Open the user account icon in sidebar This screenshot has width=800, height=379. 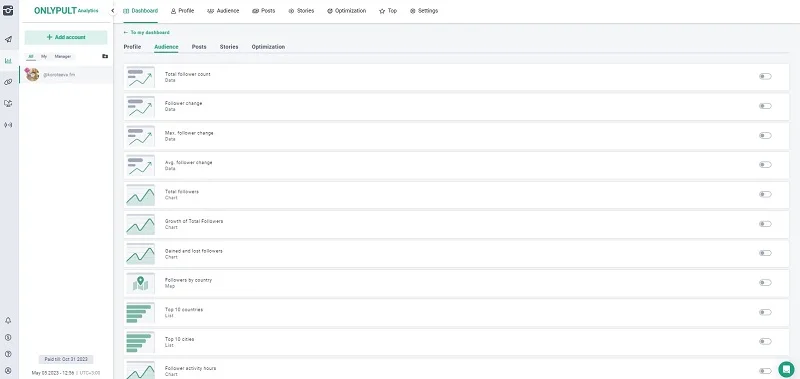[8, 371]
